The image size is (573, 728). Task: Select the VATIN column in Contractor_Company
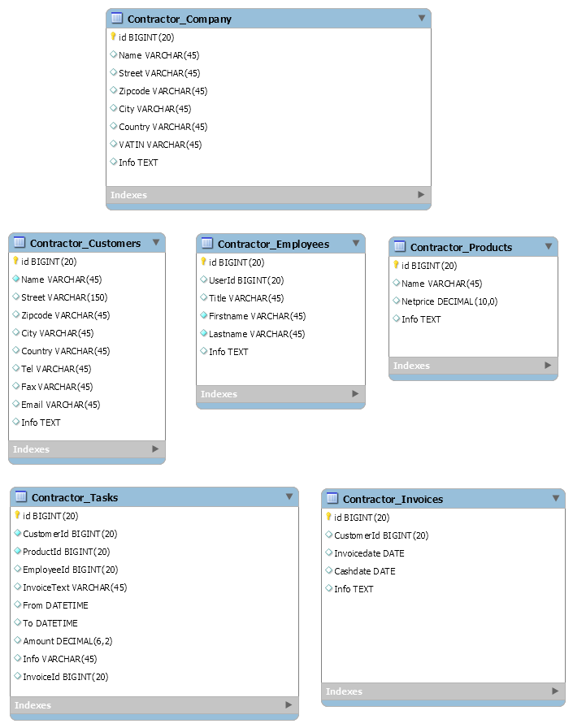point(159,145)
